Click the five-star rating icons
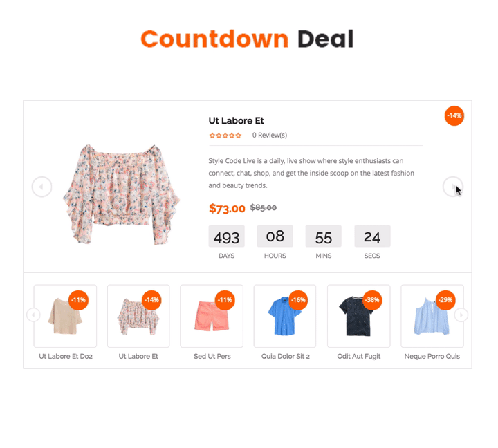 (225, 136)
